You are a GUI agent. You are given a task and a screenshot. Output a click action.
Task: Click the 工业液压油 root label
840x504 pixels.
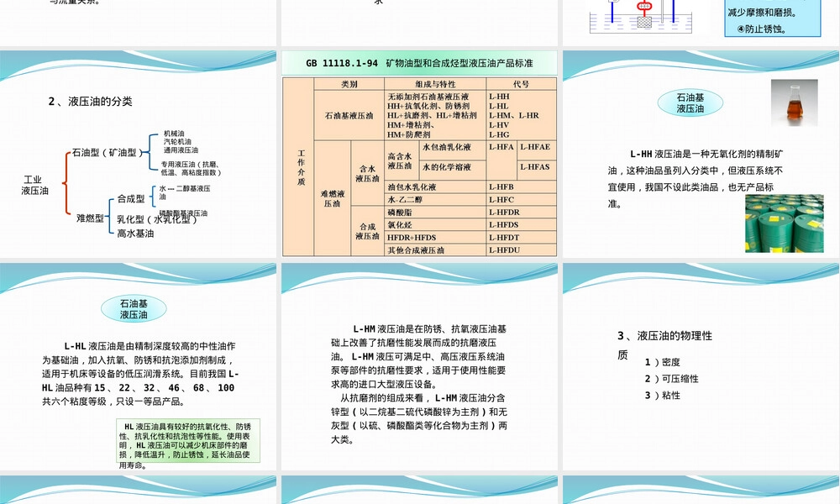34,185
